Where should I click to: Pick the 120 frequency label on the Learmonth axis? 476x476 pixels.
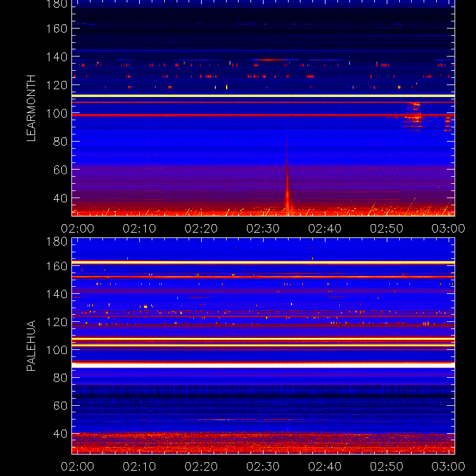(57, 85)
